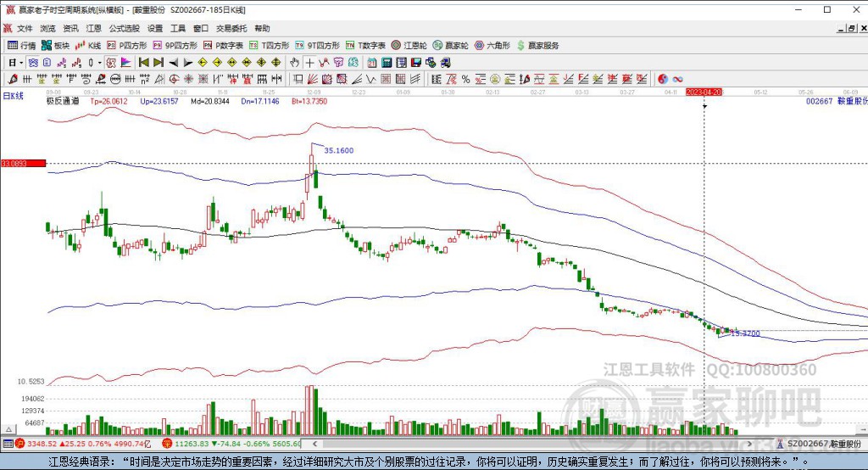
Task: Click the yellow diamond right-arrow icon
Action: click(218, 63)
